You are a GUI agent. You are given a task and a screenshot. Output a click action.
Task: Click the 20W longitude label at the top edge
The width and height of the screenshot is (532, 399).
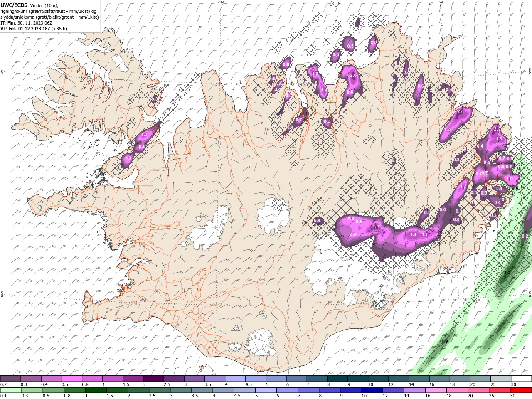pos(221,2)
